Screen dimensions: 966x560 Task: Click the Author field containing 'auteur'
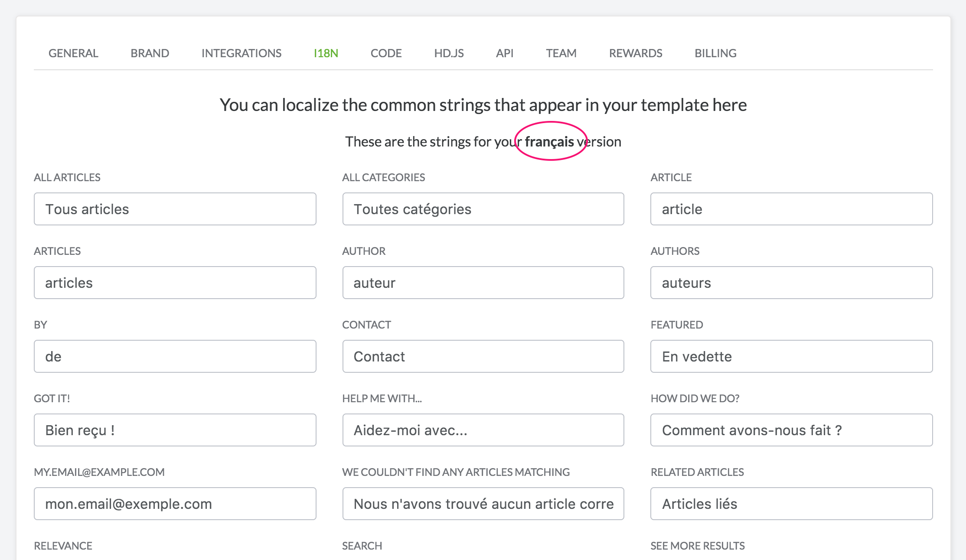pyautogui.click(x=483, y=283)
